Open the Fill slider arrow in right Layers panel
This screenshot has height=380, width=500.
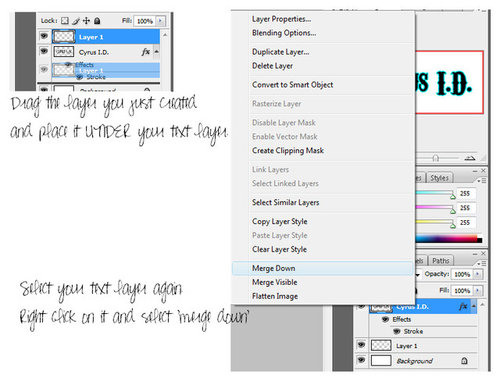coord(478,290)
